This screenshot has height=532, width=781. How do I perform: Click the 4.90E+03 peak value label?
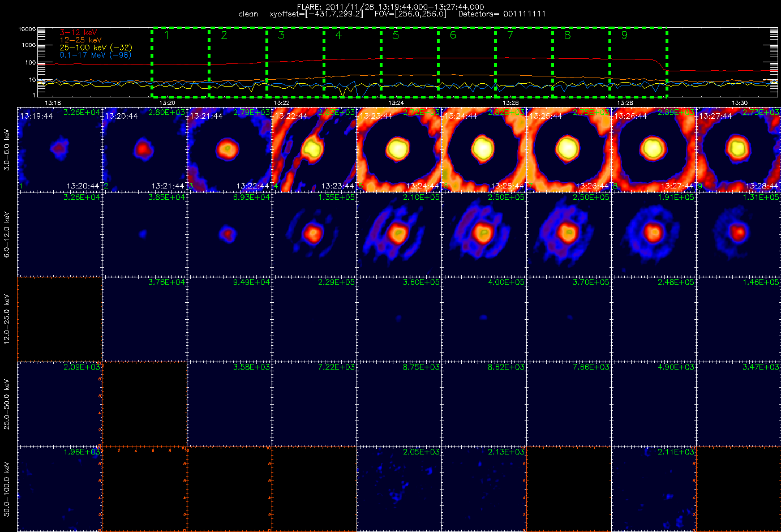(676, 367)
